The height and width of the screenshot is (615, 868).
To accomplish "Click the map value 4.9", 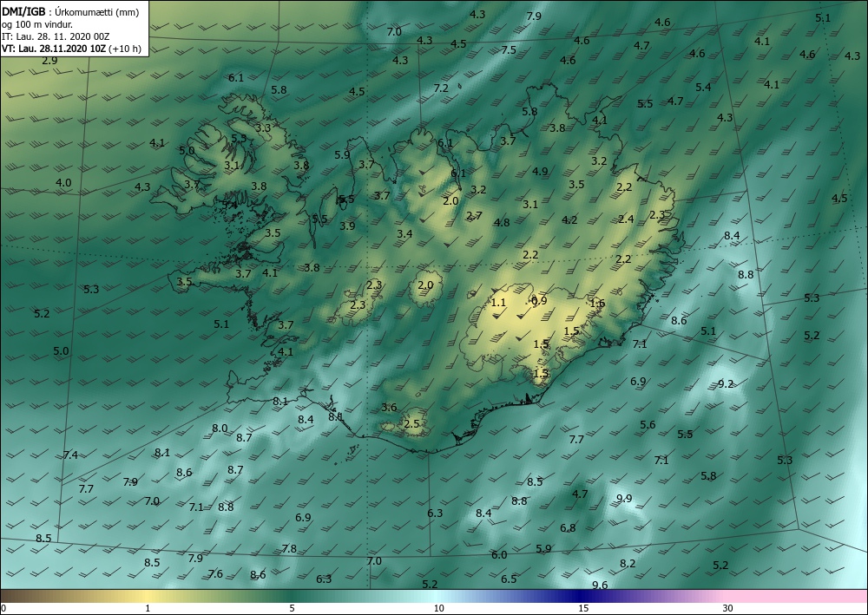I will [540, 172].
